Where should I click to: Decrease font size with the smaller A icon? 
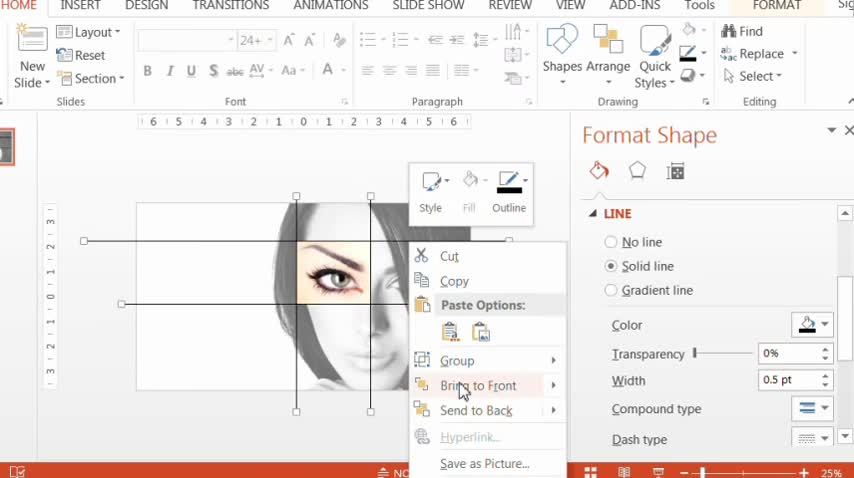310,40
